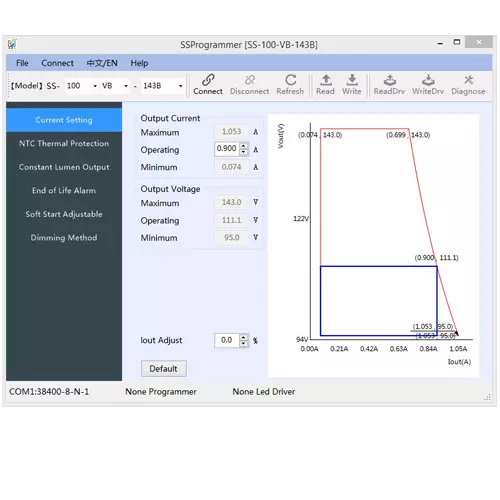Screen dimensions: 500x500
Task: Decrease Iout Adjust with down arrow
Action: tap(244, 344)
